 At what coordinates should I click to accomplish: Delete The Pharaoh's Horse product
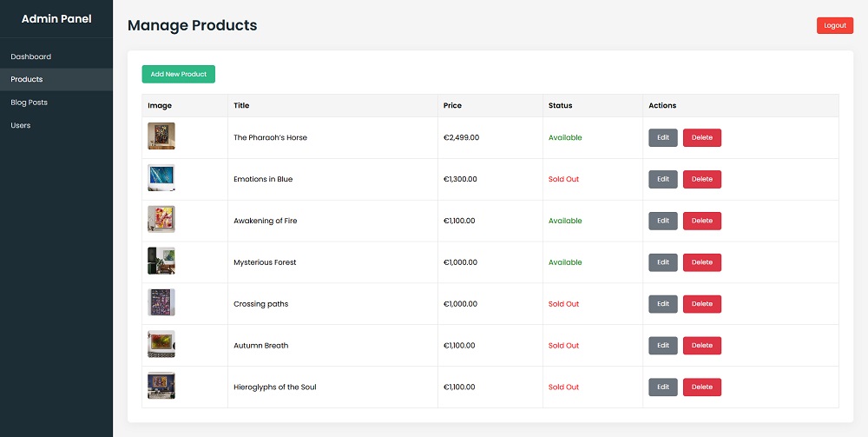pyautogui.click(x=701, y=137)
